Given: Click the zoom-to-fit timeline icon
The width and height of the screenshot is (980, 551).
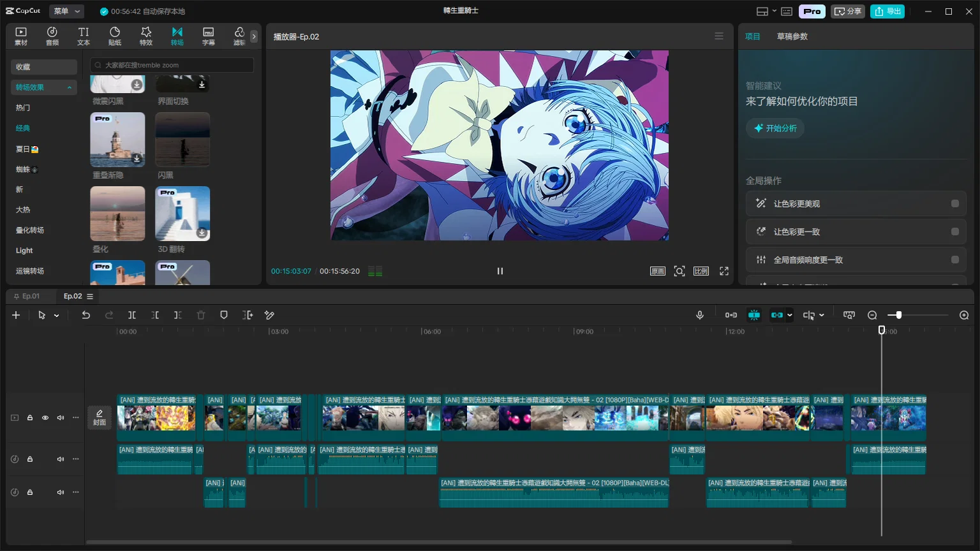Looking at the screenshot, I should pos(849,315).
